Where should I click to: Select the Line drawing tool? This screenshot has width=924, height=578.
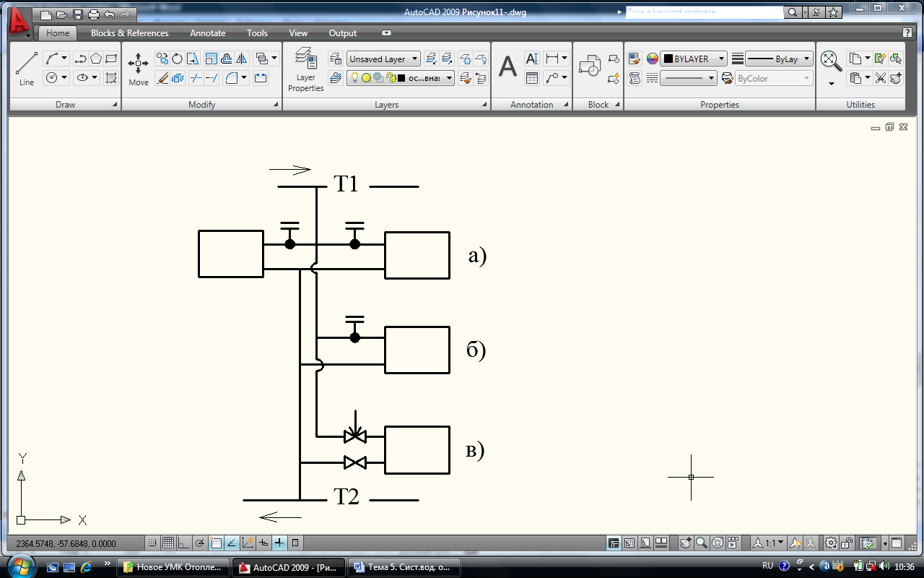click(x=27, y=69)
